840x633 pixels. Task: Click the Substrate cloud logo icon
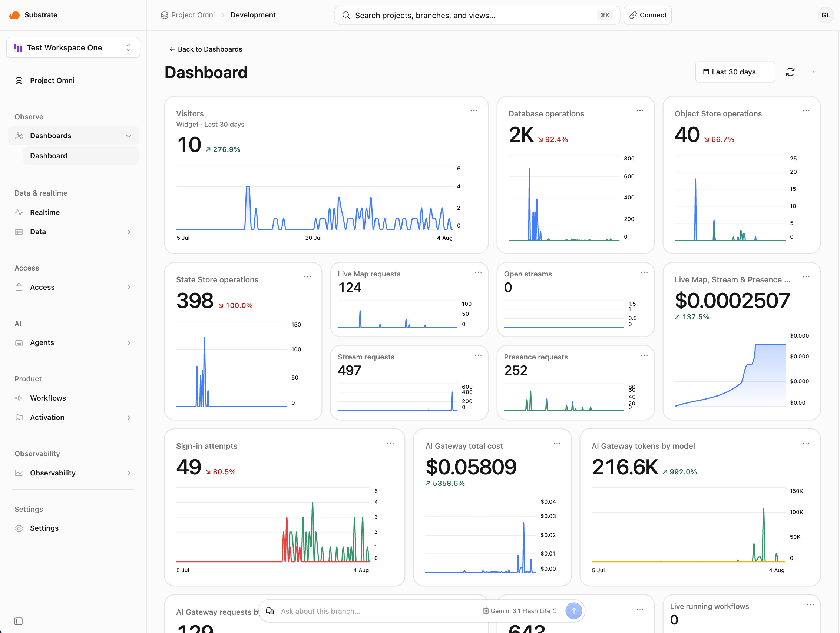tap(14, 15)
